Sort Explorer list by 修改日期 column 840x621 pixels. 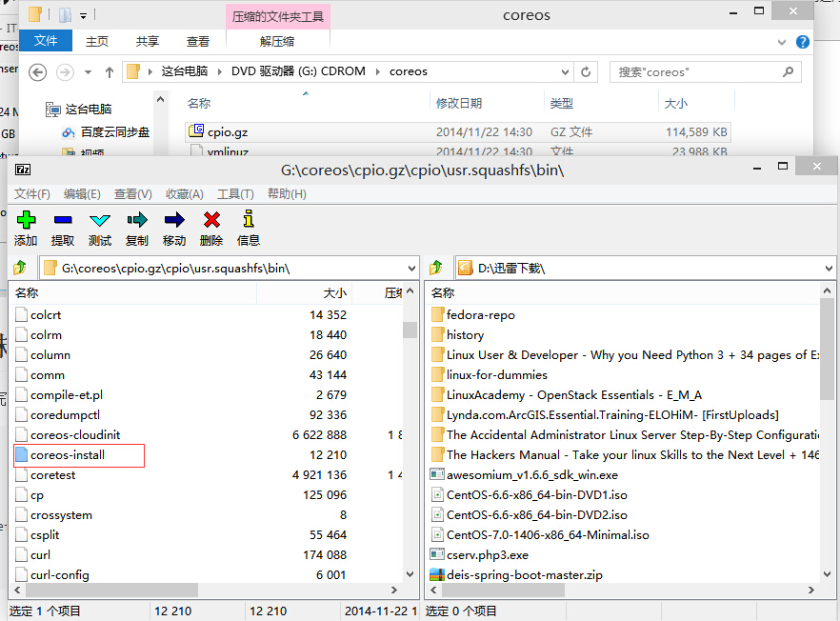pyautogui.click(x=487, y=104)
